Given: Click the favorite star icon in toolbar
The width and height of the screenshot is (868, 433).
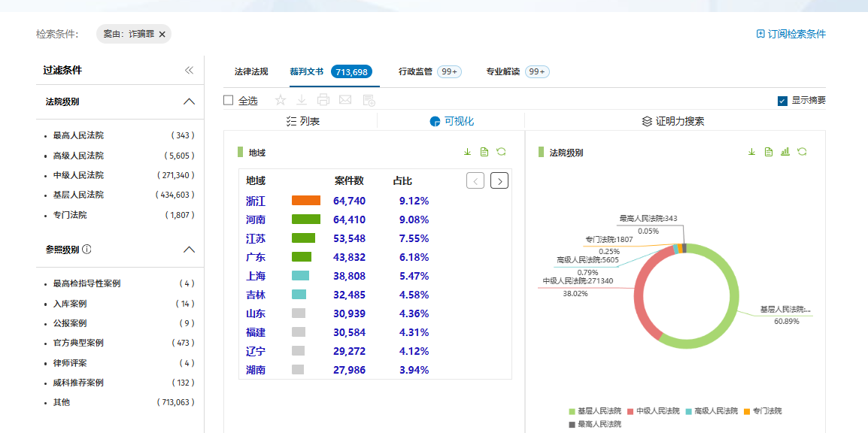Looking at the screenshot, I should click(x=279, y=99).
